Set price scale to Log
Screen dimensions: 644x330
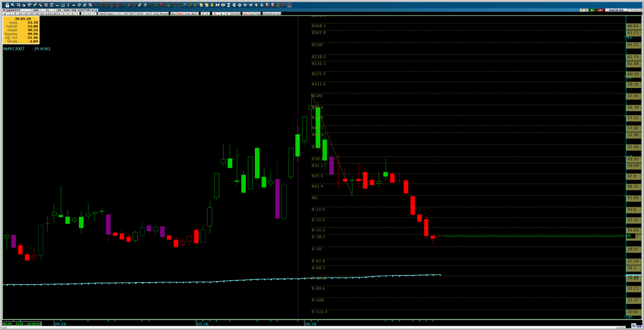tap(252, 13)
